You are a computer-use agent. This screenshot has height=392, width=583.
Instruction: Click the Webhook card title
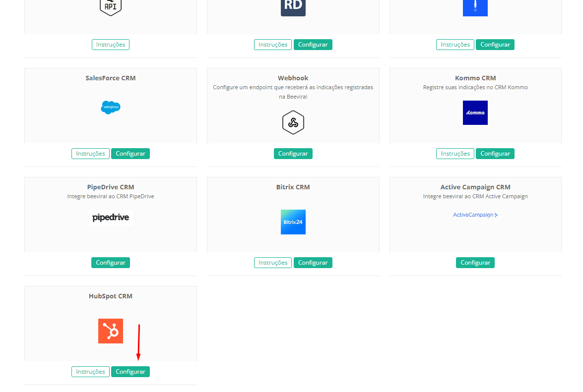point(293,78)
